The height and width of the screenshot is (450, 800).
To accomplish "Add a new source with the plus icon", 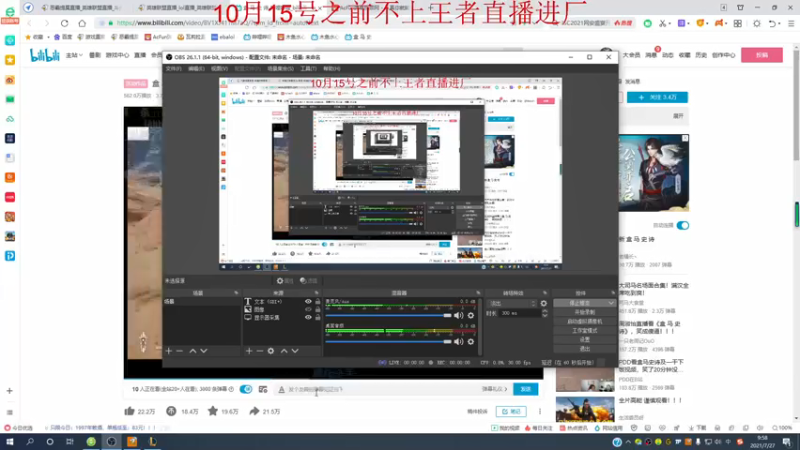I will 249,351.
